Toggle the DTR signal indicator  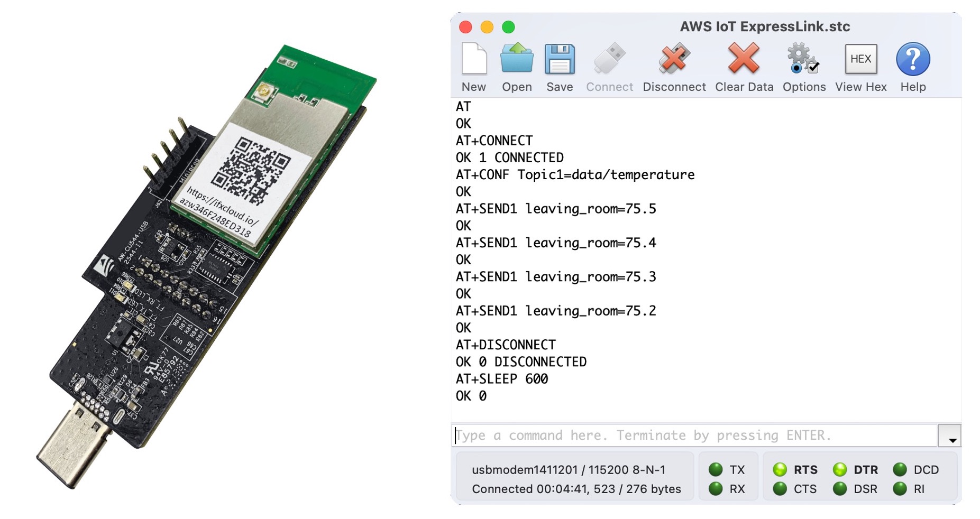click(840, 469)
